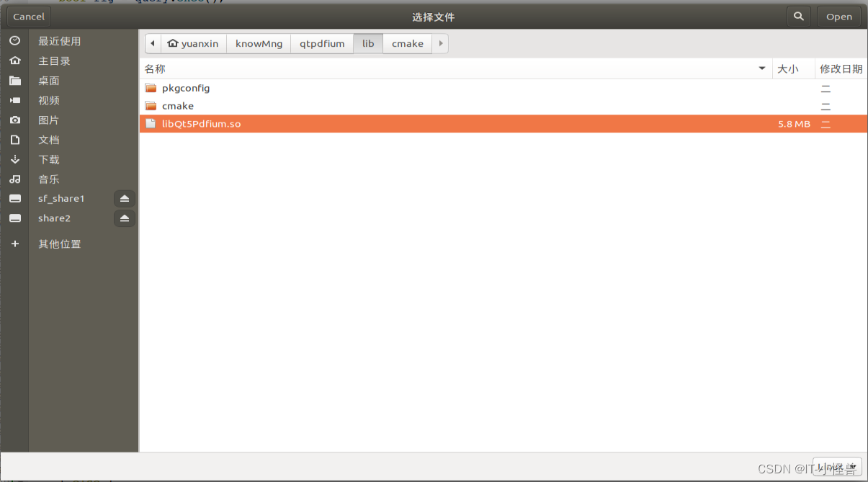The height and width of the screenshot is (482, 868).
Task: Select the 音乐 music note icon
Action: coord(14,179)
